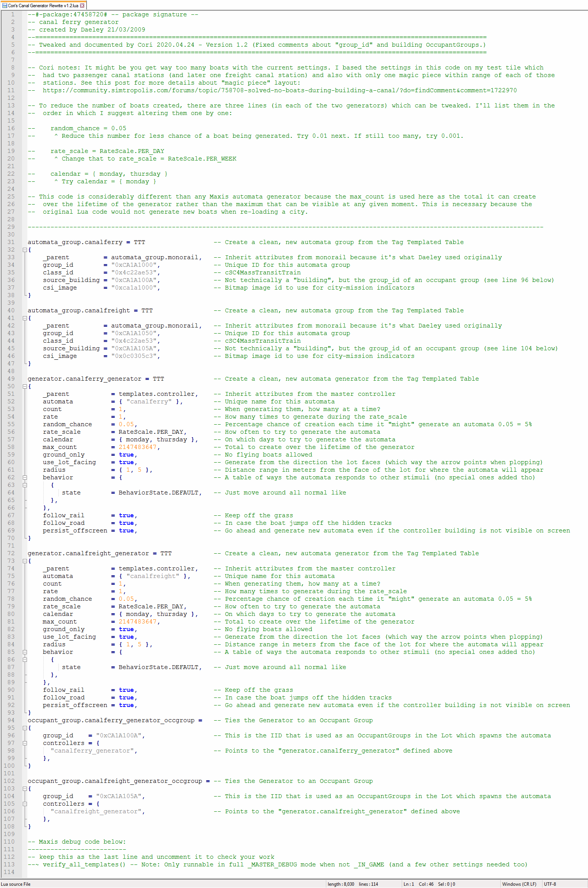588x888 pixels.
Task: Collapse the behavior table fold at line 85
Action: click(25, 652)
